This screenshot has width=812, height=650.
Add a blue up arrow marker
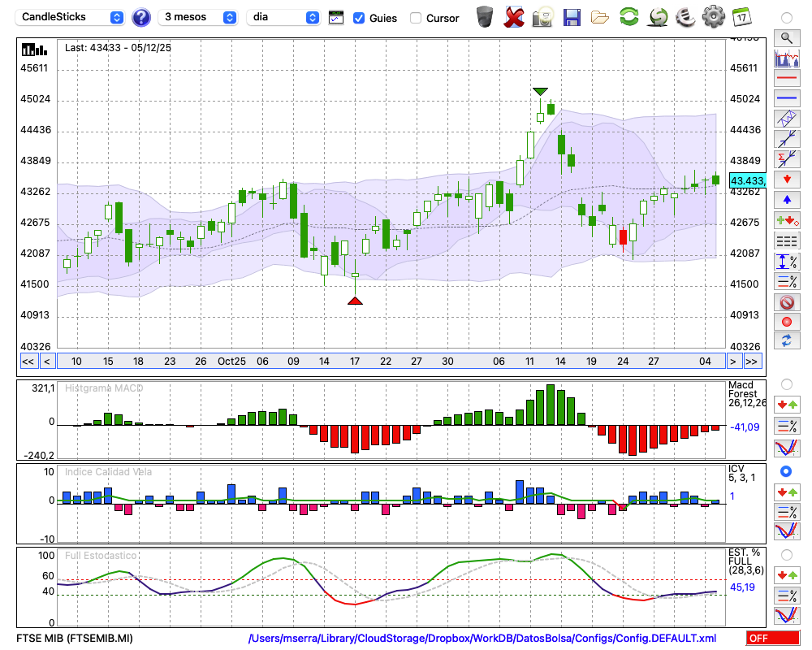pos(787,200)
